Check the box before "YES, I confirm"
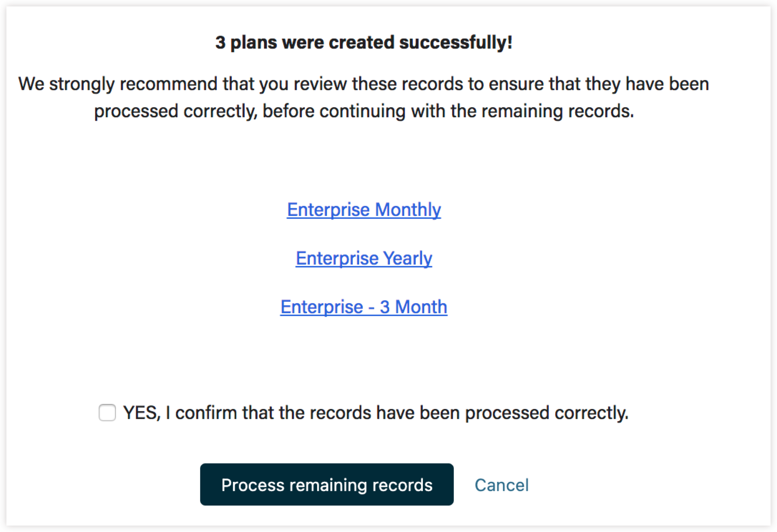The width and height of the screenshot is (777, 532). coord(107,413)
